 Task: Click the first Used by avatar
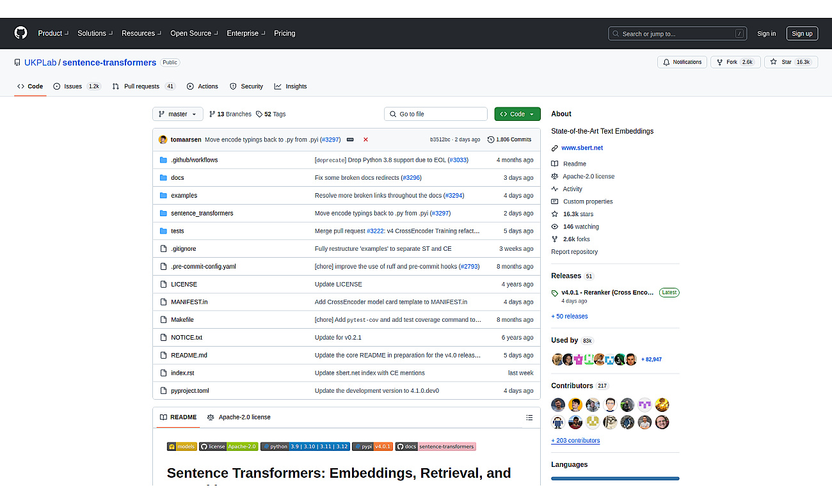coord(557,359)
